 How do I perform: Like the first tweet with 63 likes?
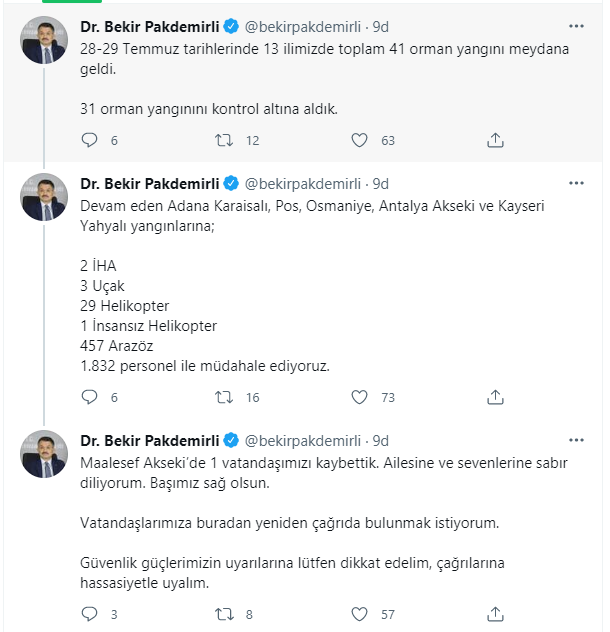[x=359, y=140]
